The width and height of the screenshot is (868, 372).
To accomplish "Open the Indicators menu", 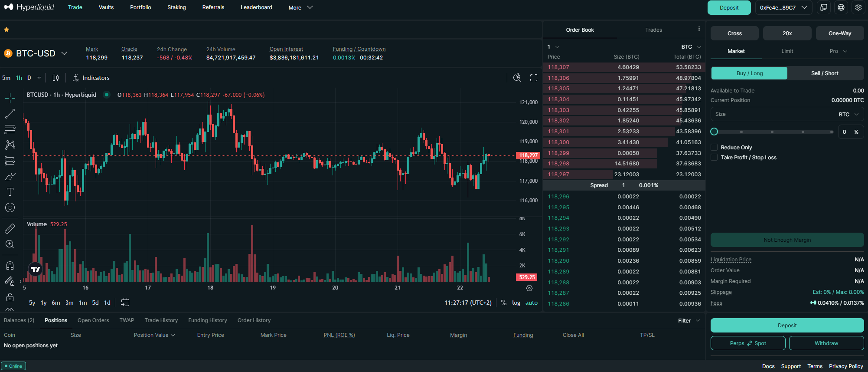I will point(91,78).
